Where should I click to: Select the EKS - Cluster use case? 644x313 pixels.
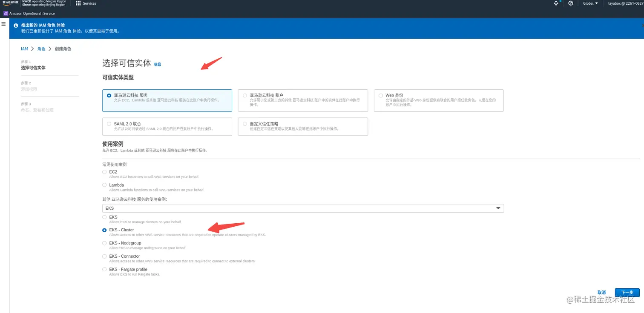pyautogui.click(x=104, y=230)
